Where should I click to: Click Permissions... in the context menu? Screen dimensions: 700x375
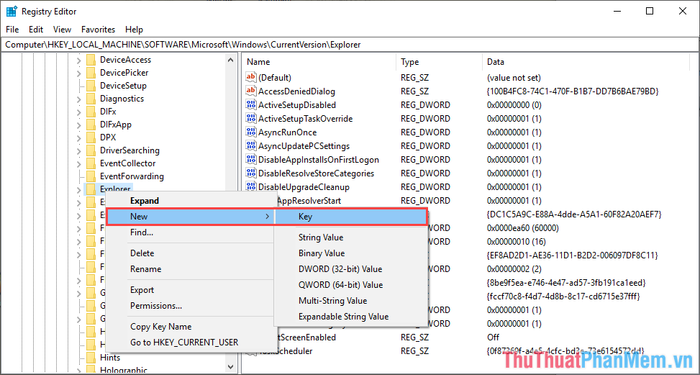pyautogui.click(x=156, y=306)
